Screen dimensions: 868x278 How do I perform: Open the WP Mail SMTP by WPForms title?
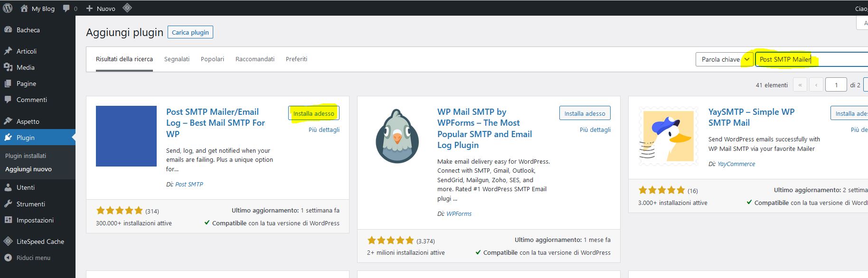[484, 129]
